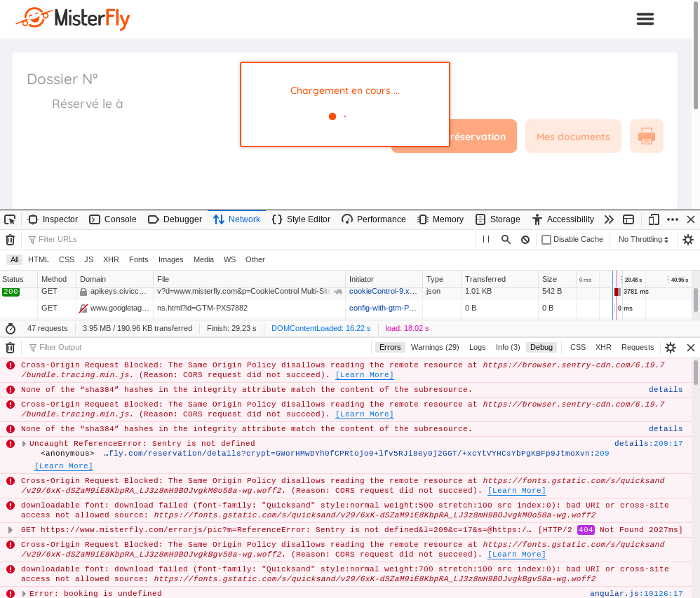Close the split console

point(691,348)
